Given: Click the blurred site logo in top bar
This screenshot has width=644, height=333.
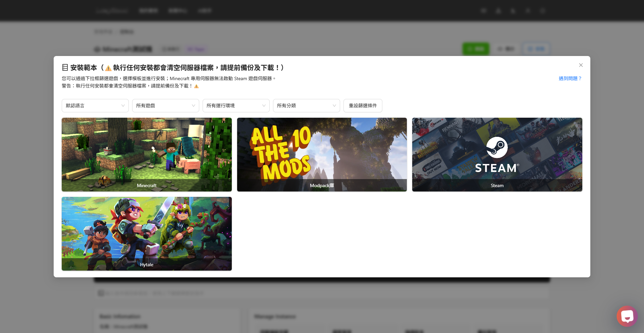Looking at the screenshot, I should [x=112, y=11].
